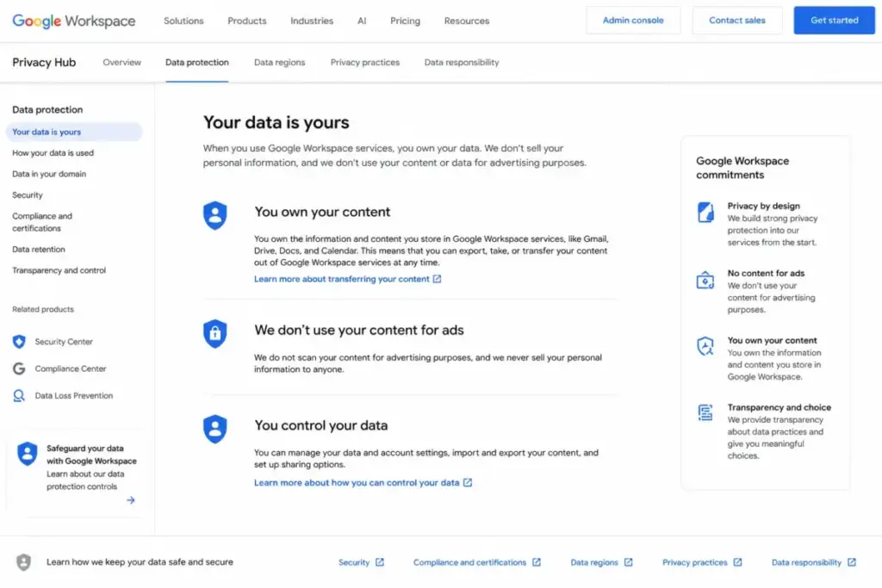
Task: Click the Google Workspace logo
Action: 74,21
